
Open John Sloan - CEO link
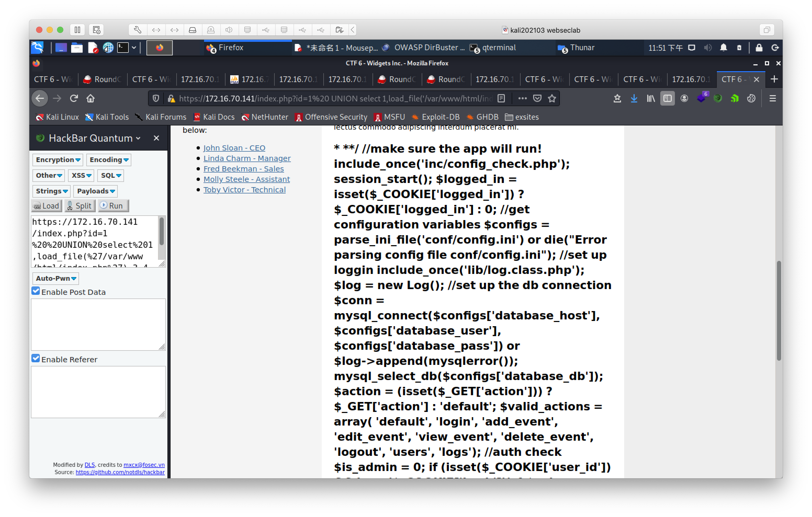click(234, 148)
